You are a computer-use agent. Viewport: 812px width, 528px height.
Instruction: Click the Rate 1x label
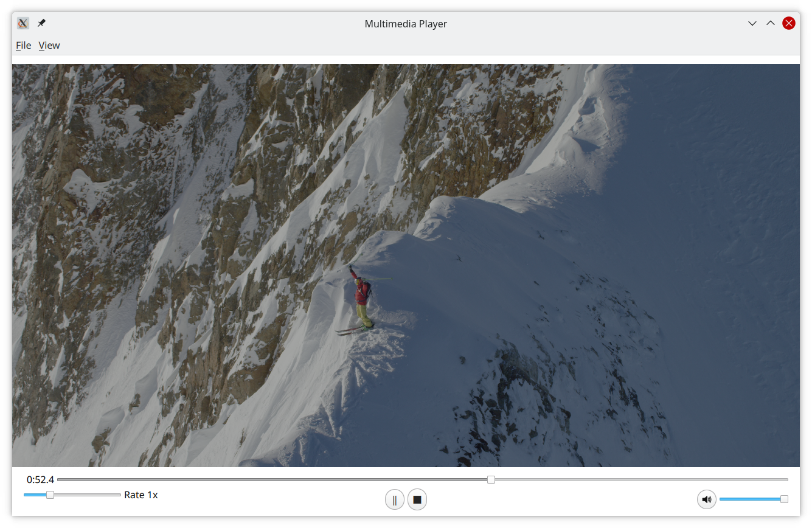(x=141, y=495)
